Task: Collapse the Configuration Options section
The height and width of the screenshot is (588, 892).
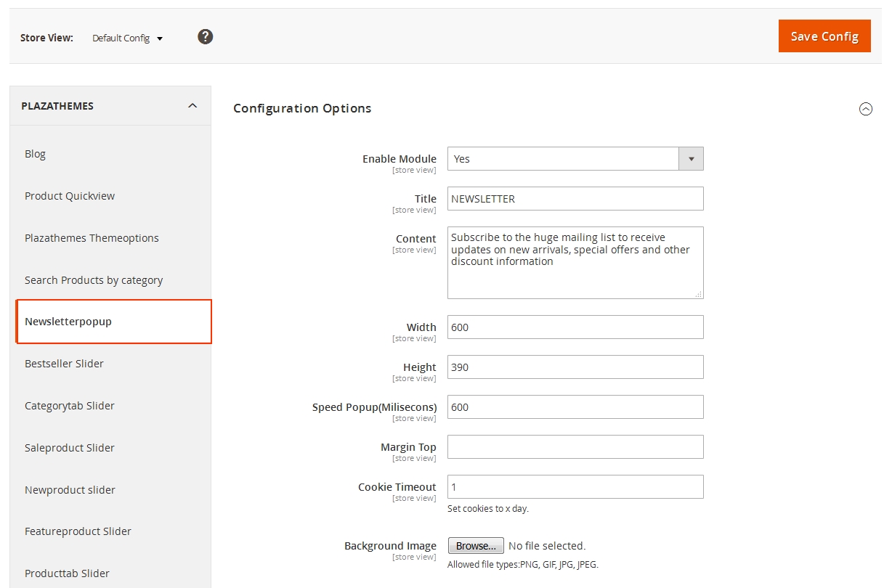Action: point(865,109)
